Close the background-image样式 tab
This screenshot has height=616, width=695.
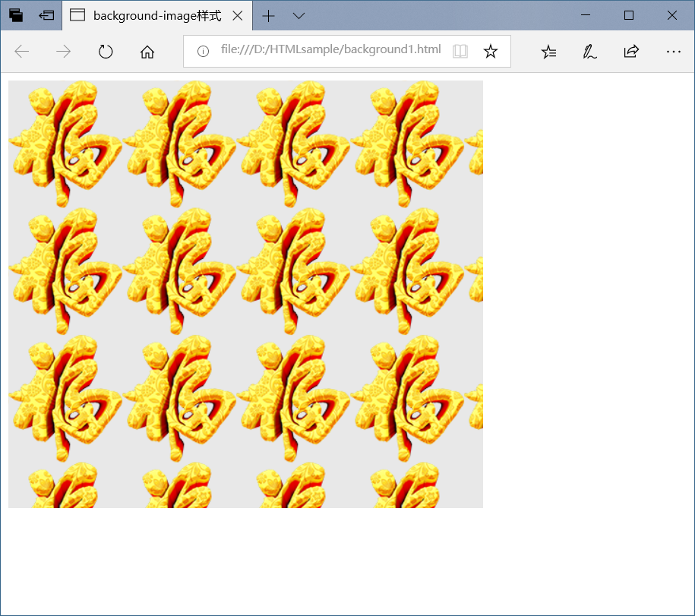238,16
